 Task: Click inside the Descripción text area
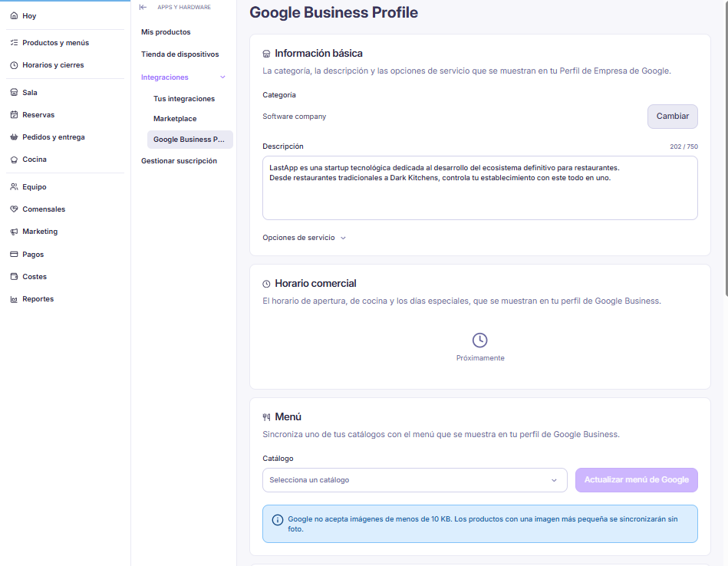click(480, 188)
